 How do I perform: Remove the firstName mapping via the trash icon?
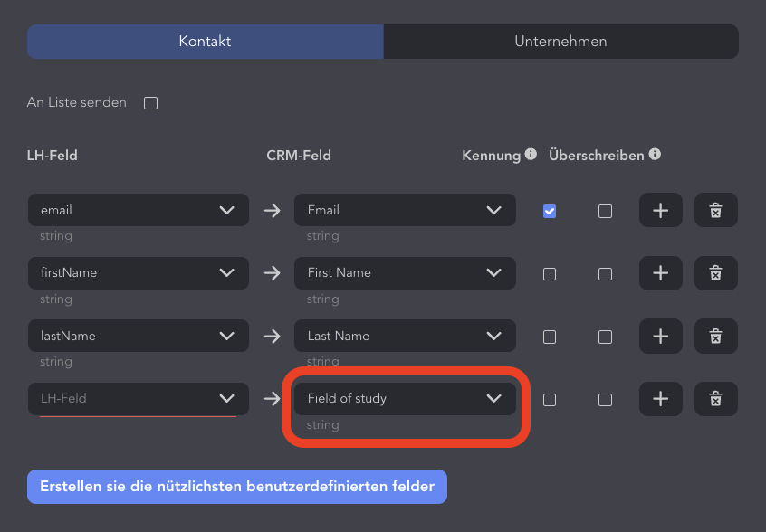pyautogui.click(x=715, y=273)
